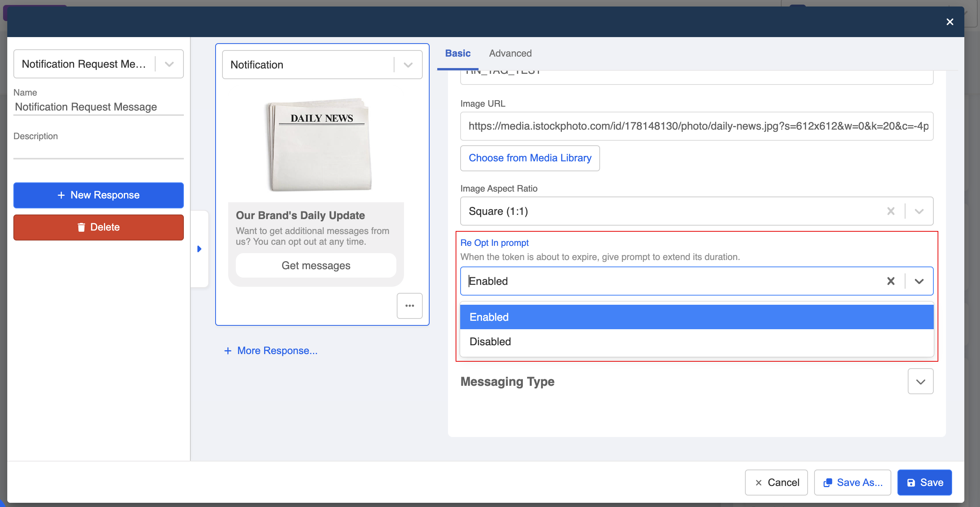
Task: Open the Notification Request Message dropdown
Action: (x=169, y=64)
